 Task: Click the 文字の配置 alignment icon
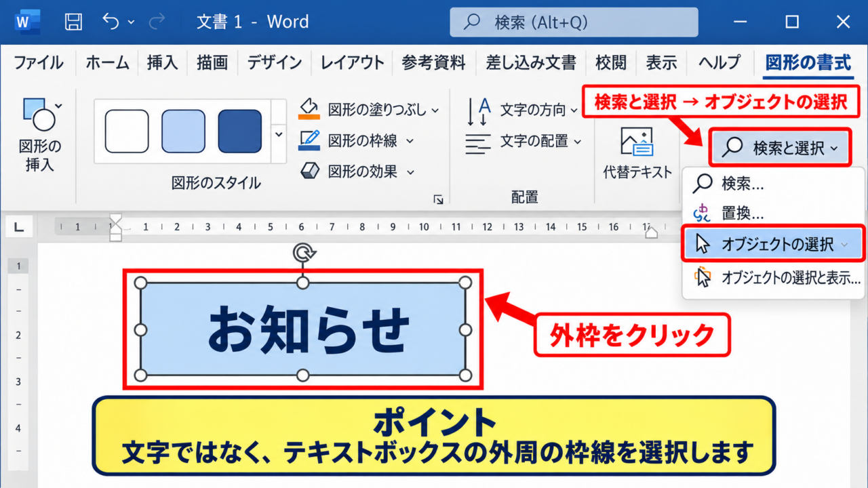coord(478,142)
